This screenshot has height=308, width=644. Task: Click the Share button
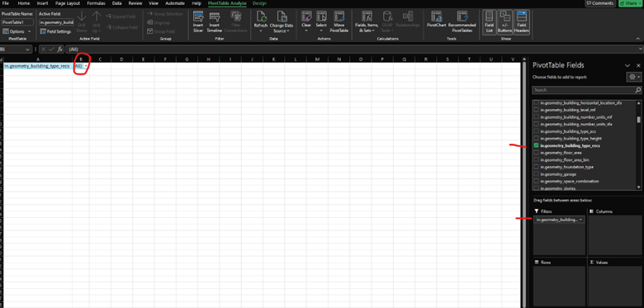click(631, 3)
